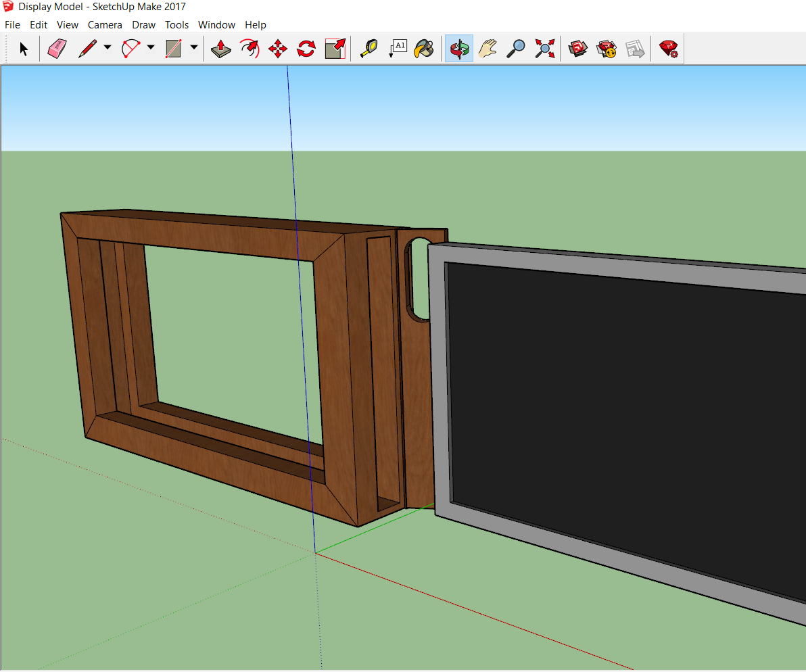This screenshot has height=672, width=806.
Task: Open the Camera menu
Action: [x=105, y=24]
